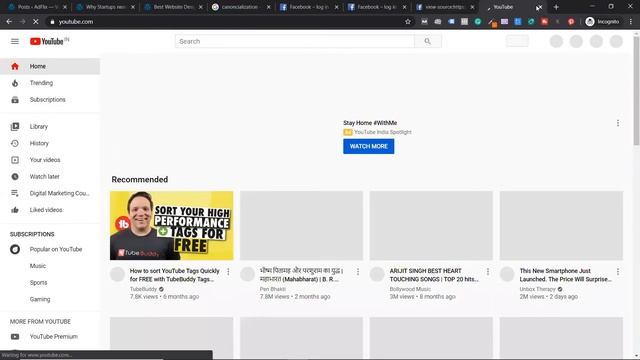Visit the Bollywood Music channel name
Viewport: 640px width, 360px height.
[410, 289]
